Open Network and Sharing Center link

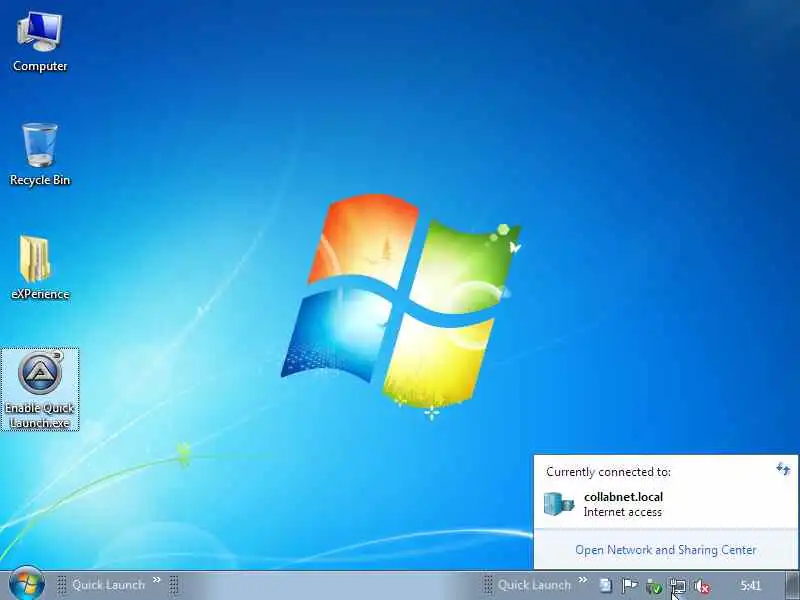tap(665, 550)
